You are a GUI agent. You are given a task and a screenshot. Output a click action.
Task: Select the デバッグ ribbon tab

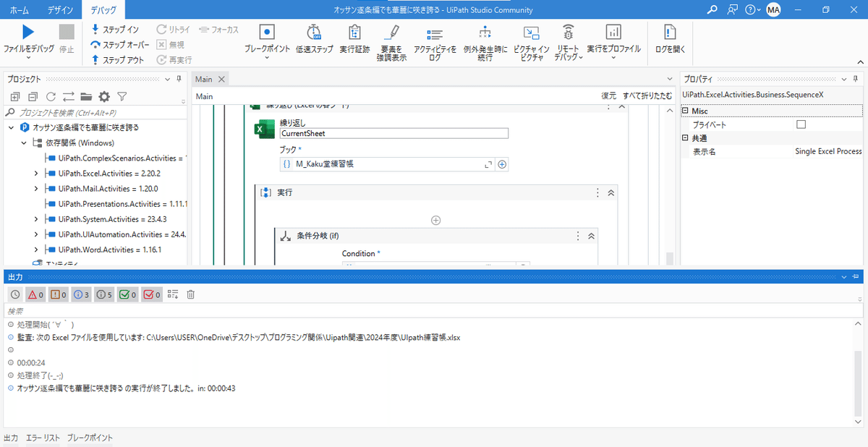click(103, 10)
